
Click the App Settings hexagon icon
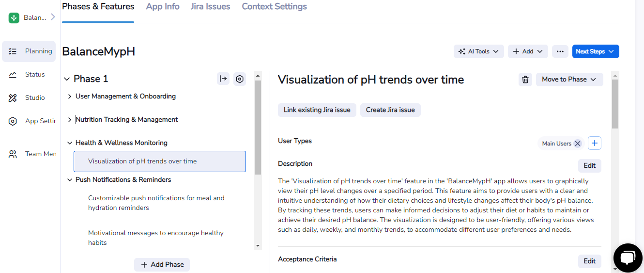click(13, 121)
